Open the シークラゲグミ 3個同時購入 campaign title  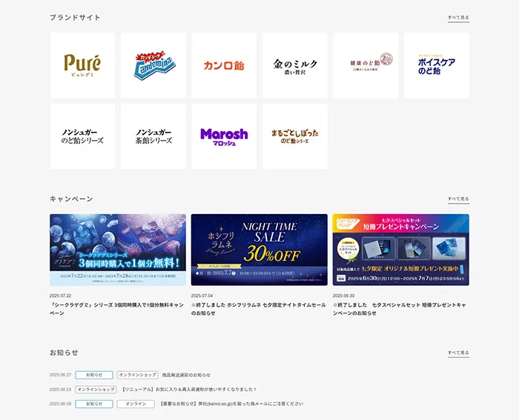point(116,309)
